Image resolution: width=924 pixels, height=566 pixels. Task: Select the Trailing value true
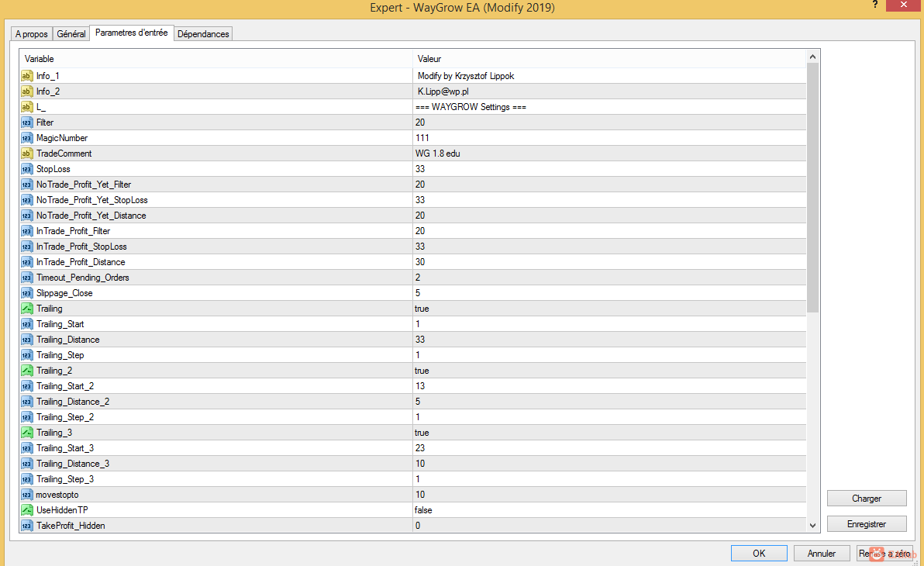[422, 309]
